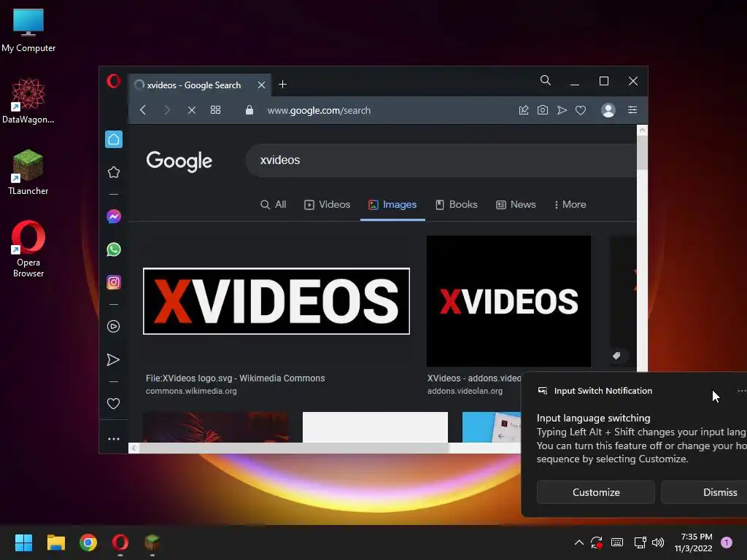Open File Explorer from taskbar

click(x=55, y=542)
